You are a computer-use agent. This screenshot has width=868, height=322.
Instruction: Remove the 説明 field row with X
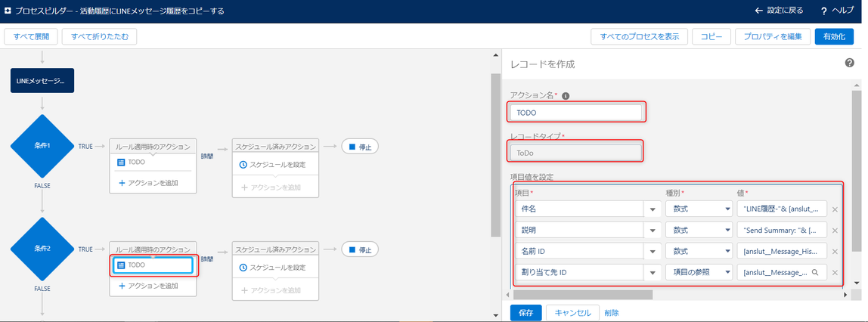pyautogui.click(x=835, y=230)
